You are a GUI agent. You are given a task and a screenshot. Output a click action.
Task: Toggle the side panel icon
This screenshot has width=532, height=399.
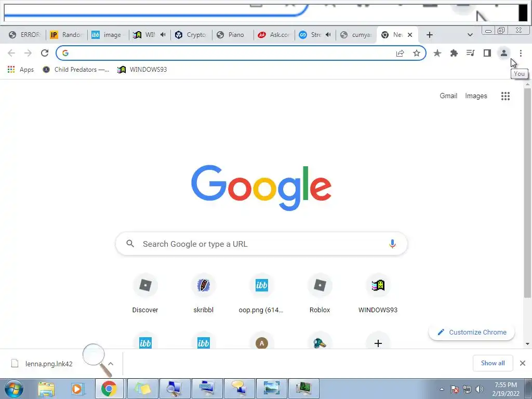click(487, 54)
